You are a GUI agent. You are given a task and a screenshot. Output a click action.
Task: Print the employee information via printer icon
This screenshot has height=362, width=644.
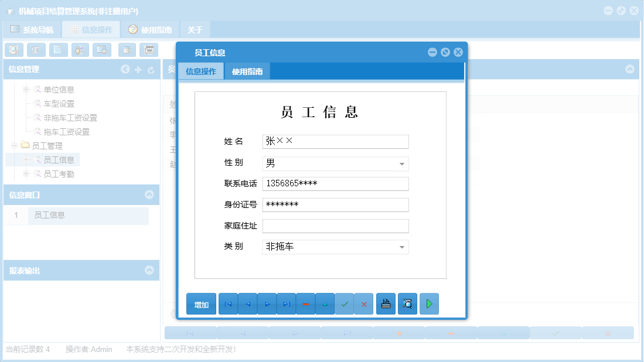pyautogui.click(x=386, y=303)
